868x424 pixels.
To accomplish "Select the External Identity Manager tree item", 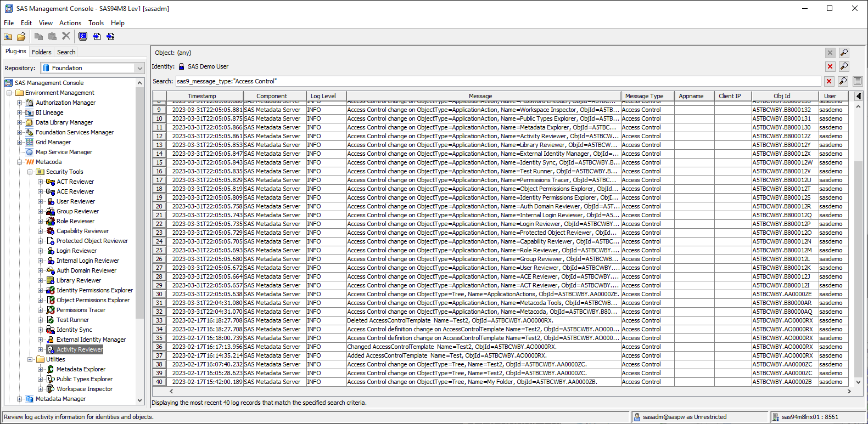I will point(91,340).
